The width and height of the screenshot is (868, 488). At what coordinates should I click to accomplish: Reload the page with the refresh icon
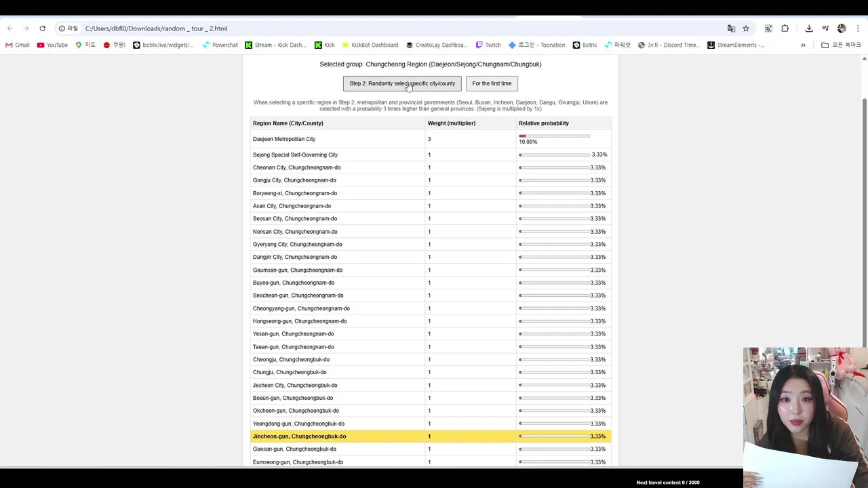42,28
